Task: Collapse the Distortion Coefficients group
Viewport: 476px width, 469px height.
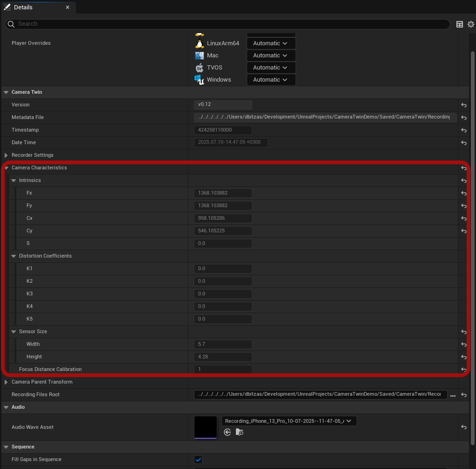Action: pos(14,256)
